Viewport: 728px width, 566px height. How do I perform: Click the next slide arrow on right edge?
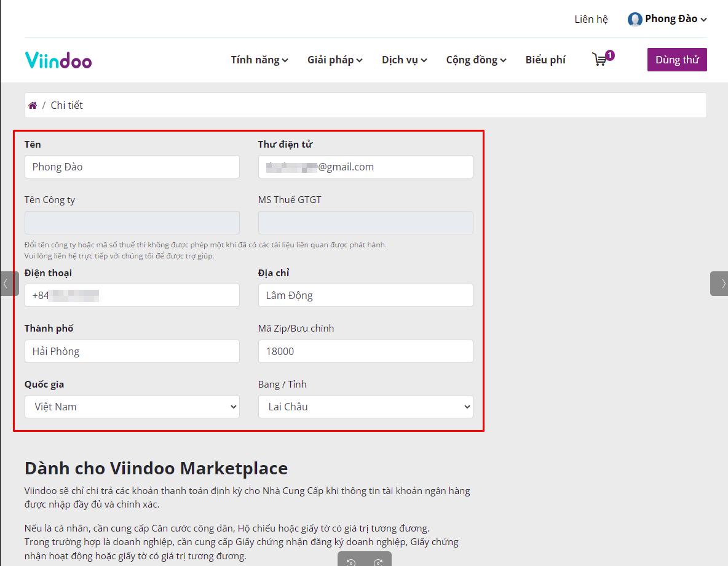pos(719,284)
